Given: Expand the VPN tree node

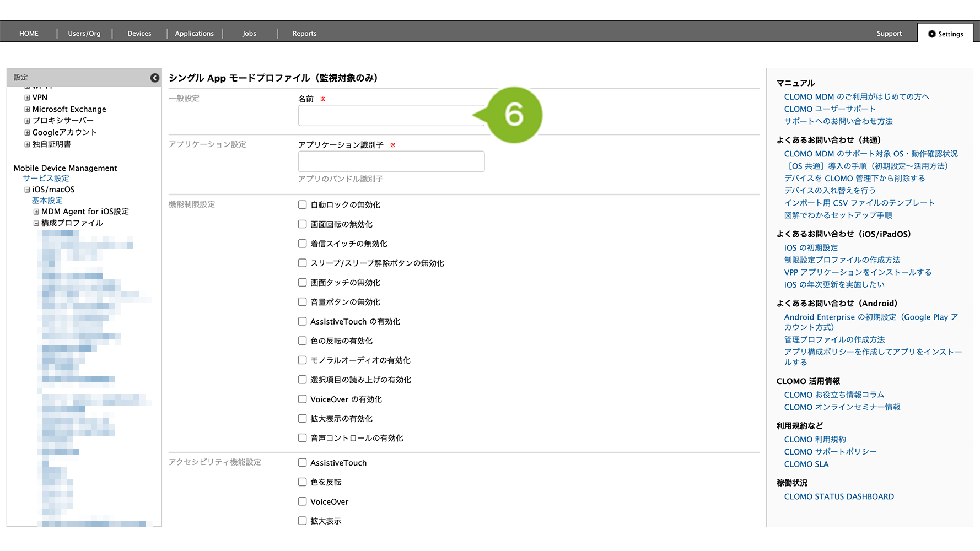Looking at the screenshot, I should (27, 98).
